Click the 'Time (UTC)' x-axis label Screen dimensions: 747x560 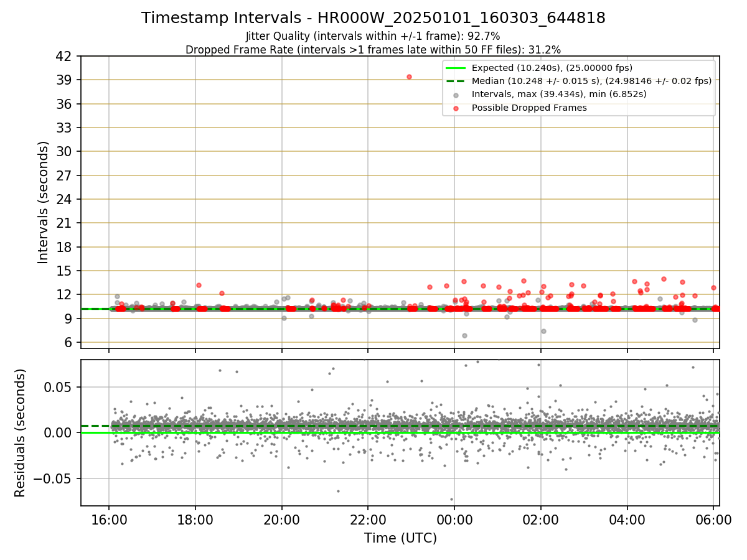400,538
